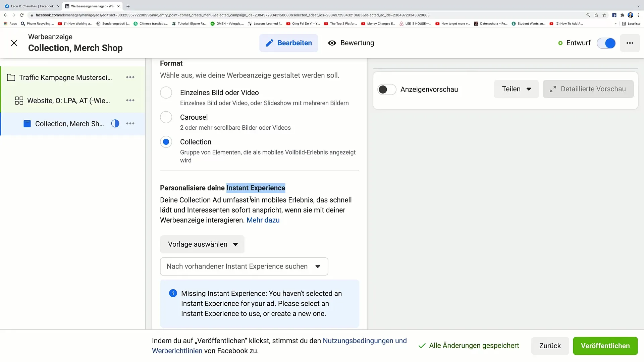Expand the tab search arrow at top right
This screenshot has width=644, height=362.
coord(638,6)
